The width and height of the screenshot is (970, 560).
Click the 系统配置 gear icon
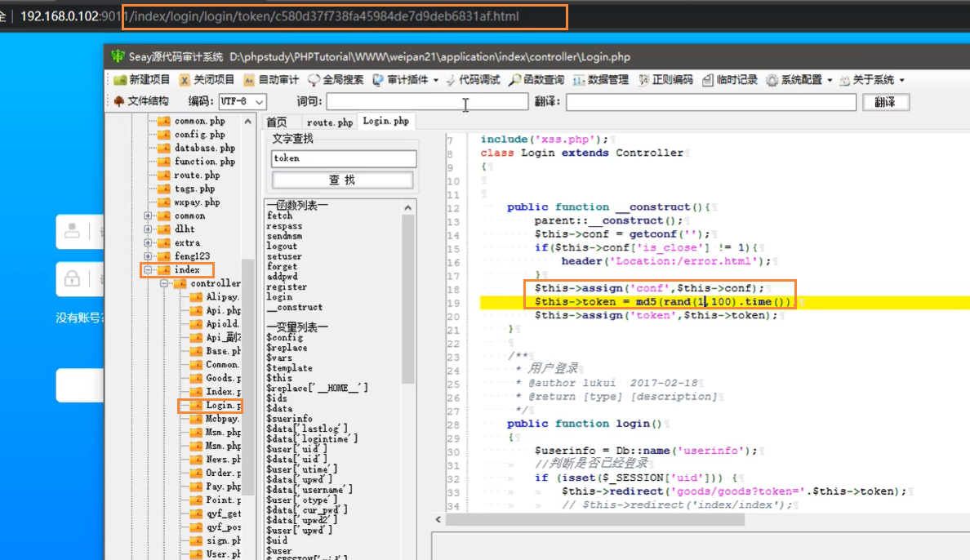(x=772, y=80)
